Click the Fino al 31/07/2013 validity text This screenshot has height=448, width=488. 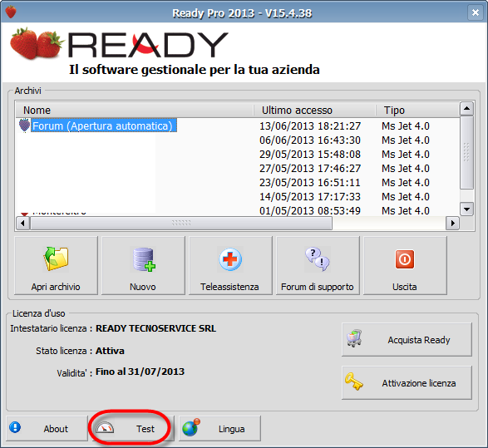tap(140, 372)
